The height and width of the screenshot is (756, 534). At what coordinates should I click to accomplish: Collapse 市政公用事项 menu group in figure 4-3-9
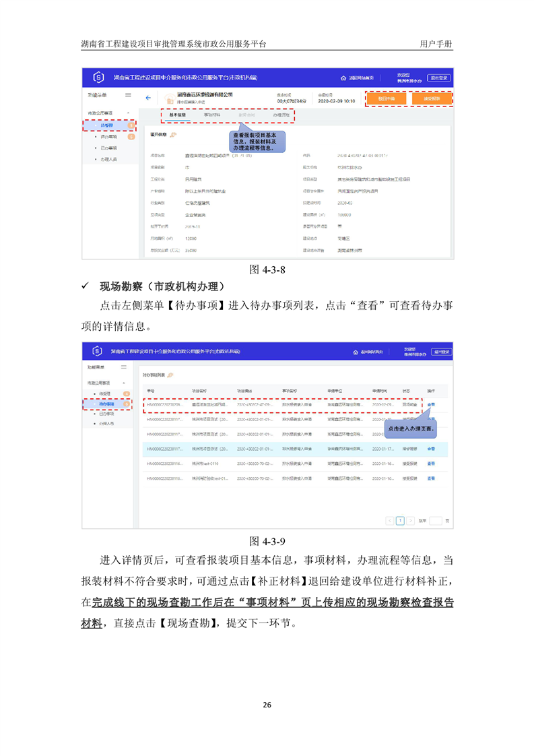(x=124, y=383)
